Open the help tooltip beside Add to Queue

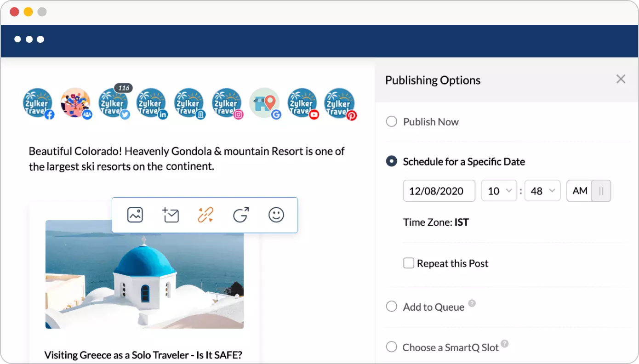(472, 303)
